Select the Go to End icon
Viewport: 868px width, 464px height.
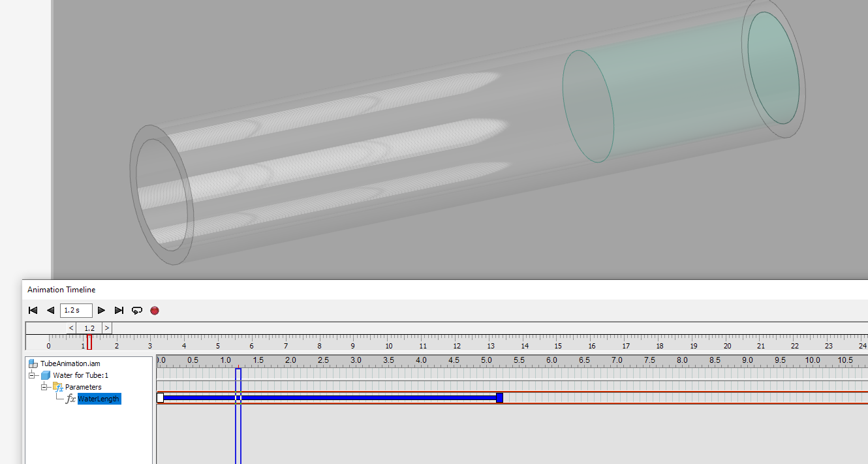119,310
